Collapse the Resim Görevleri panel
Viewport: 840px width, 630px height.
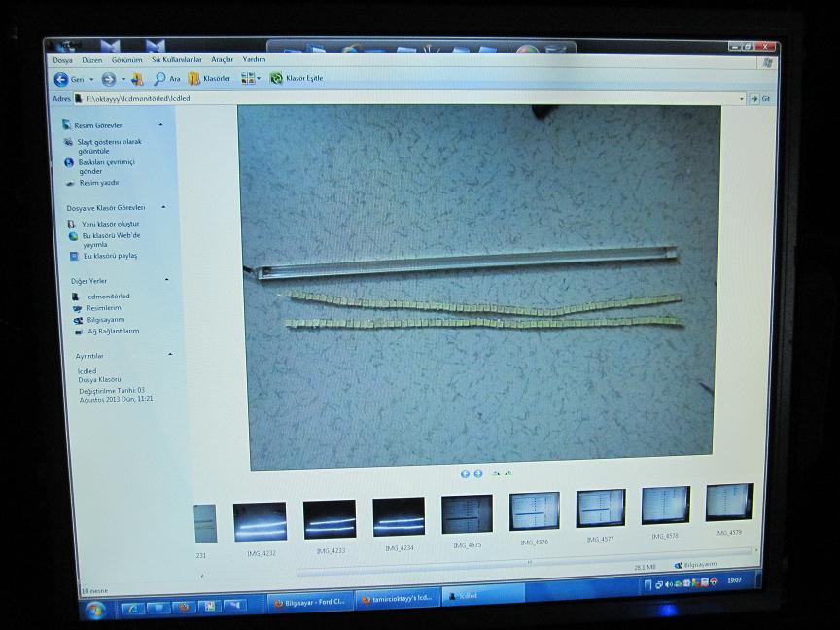click(160, 124)
